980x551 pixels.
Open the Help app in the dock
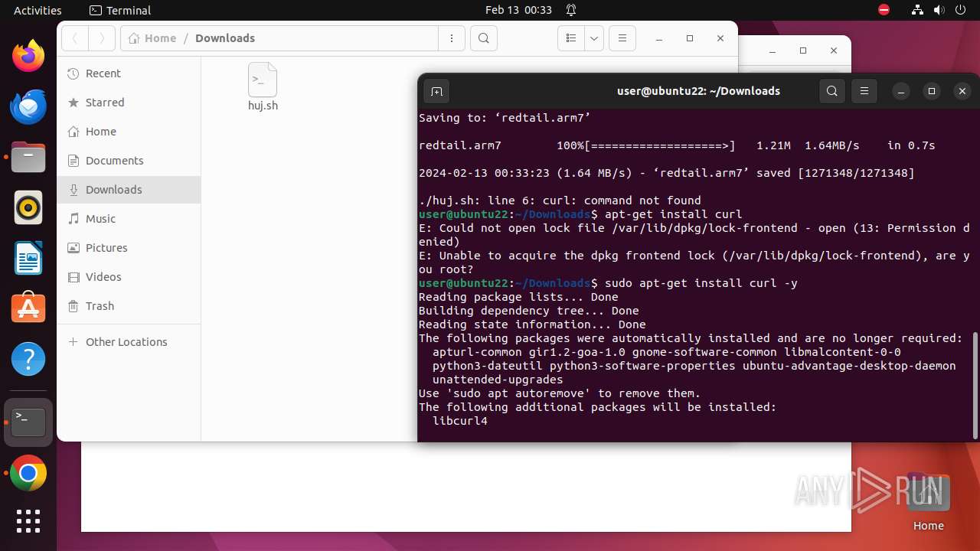28,359
